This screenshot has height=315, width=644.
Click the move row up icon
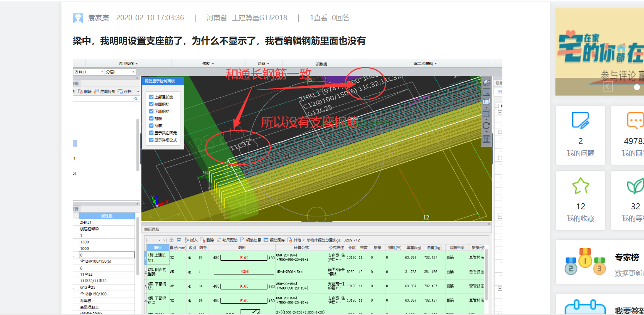(x=172, y=240)
